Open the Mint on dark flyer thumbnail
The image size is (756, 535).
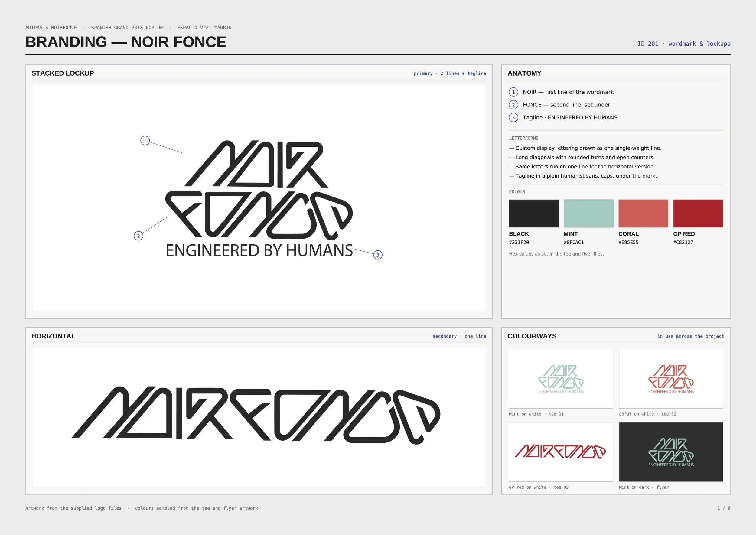(671, 452)
